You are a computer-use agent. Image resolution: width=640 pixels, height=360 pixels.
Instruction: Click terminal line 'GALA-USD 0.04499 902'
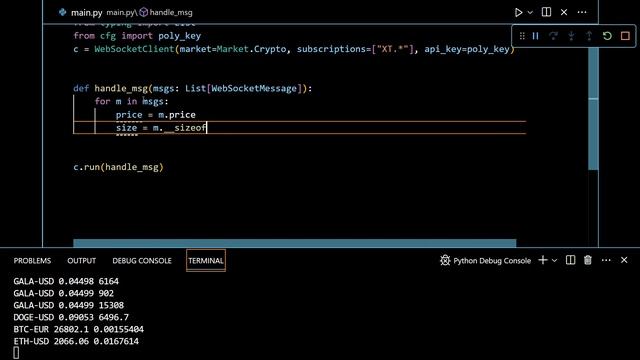point(64,293)
